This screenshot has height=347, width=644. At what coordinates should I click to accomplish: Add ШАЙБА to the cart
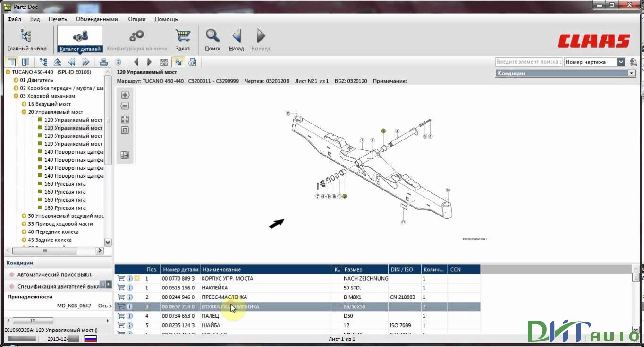click(121, 325)
